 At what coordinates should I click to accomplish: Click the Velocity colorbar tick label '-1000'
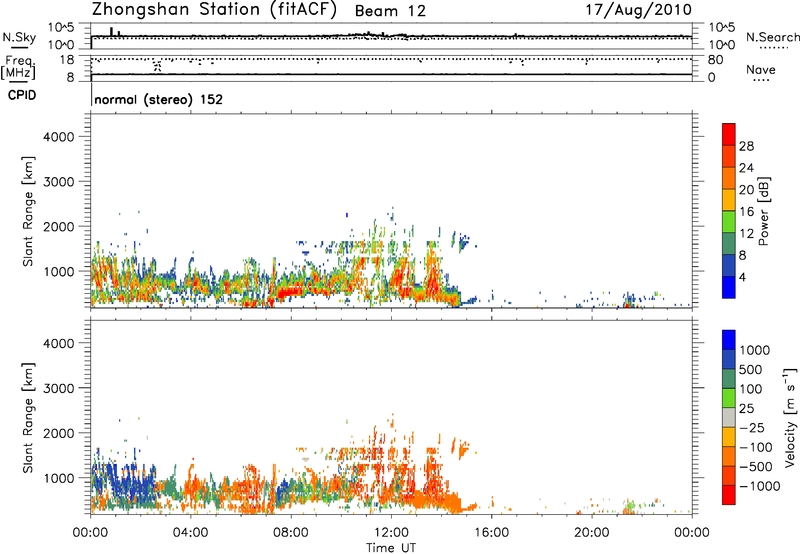759,486
